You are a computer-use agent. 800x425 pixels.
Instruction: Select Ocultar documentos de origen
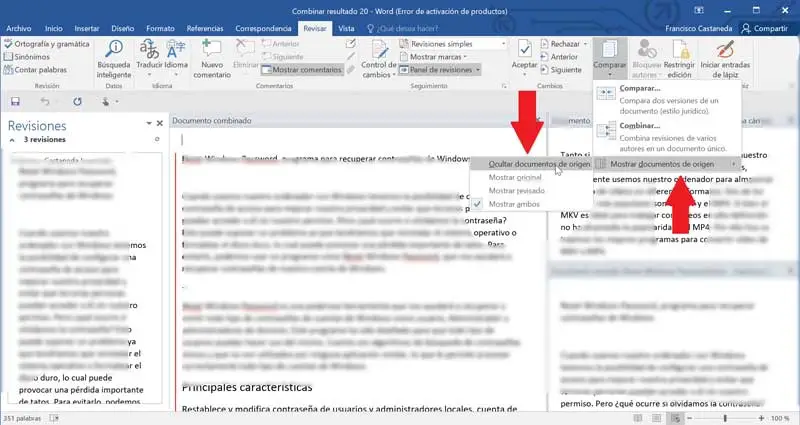tap(530, 164)
